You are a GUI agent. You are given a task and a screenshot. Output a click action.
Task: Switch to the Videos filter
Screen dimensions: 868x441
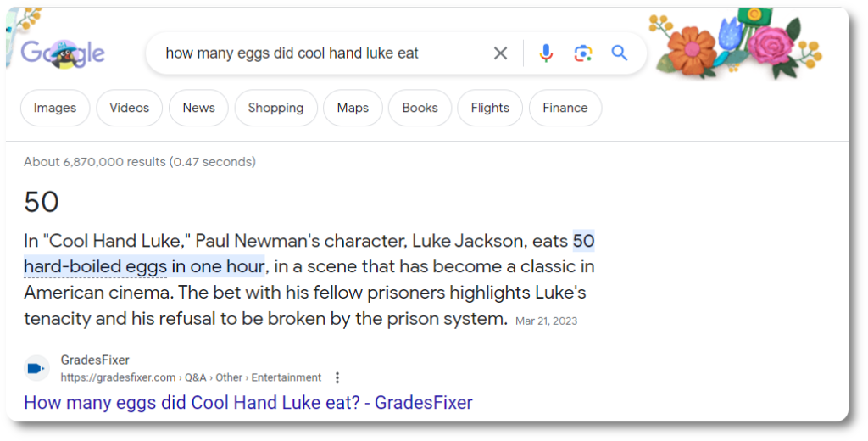[x=129, y=108]
